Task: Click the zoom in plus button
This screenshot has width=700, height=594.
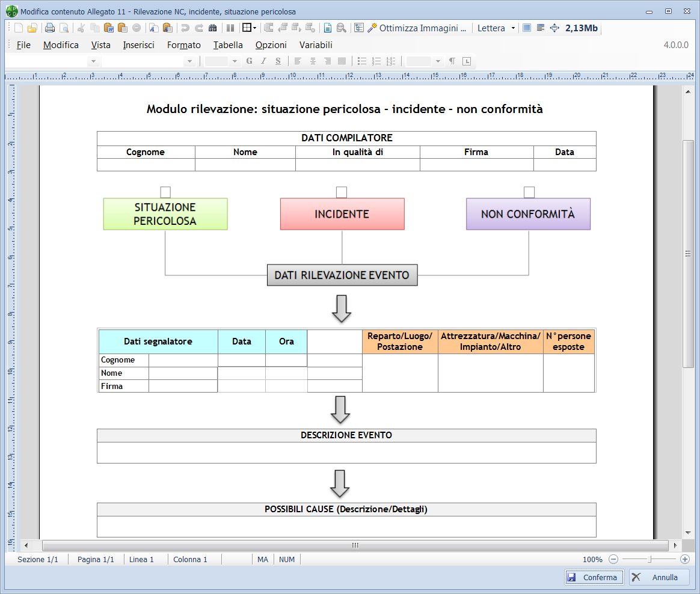Action: (684, 559)
